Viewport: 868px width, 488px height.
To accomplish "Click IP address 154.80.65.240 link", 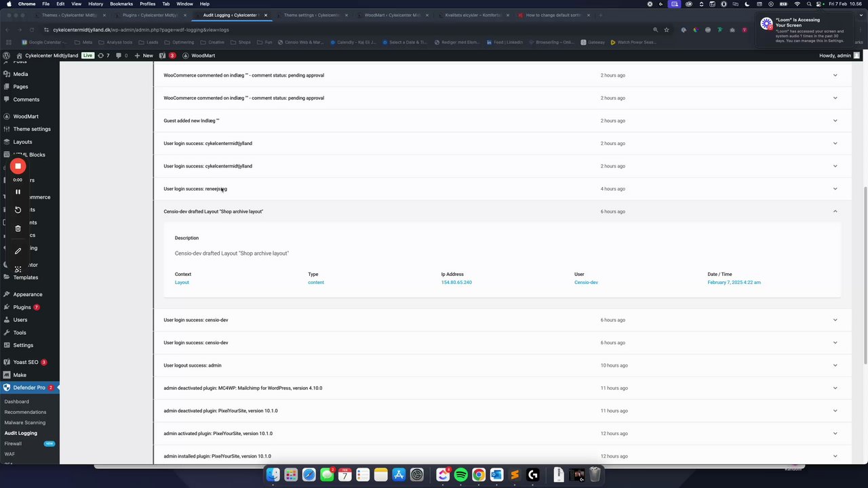I will [456, 283].
